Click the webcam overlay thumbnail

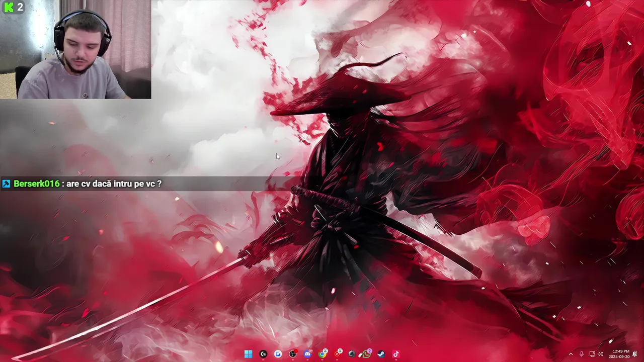pyautogui.click(x=75, y=49)
